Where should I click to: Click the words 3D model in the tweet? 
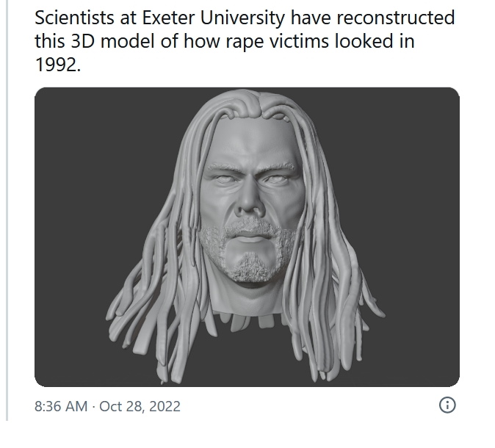(x=113, y=41)
